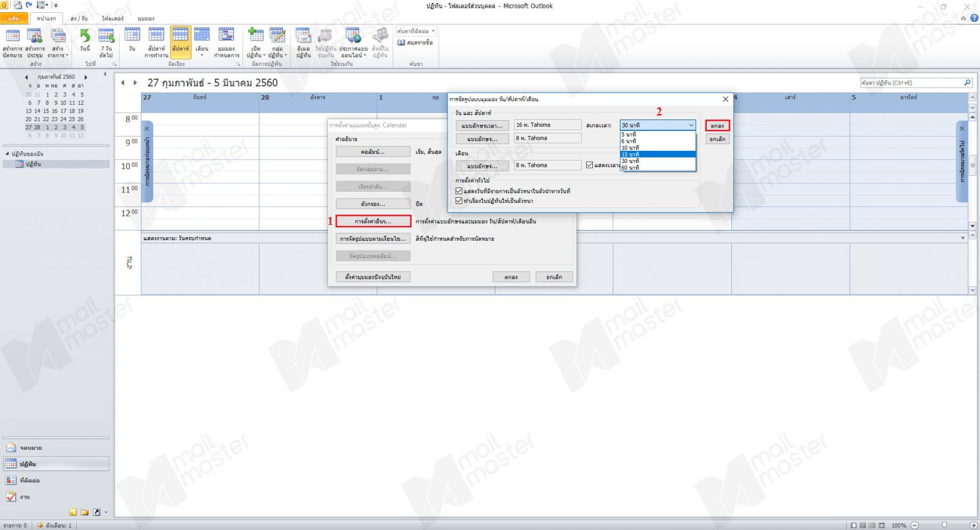This screenshot has height=530, width=980.
Task: Click the E-mail Calendar (อีเมลปฏิทิน) icon
Action: tap(303, 43)
